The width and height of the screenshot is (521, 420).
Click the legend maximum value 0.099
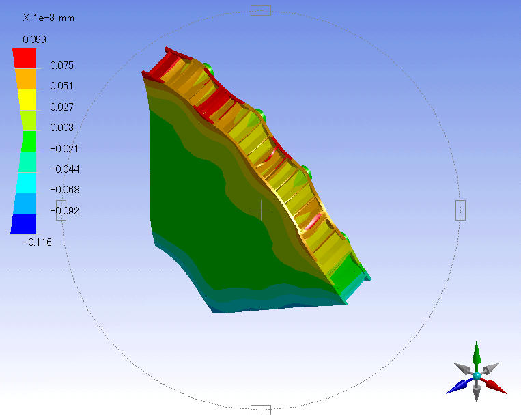point(35,40)
